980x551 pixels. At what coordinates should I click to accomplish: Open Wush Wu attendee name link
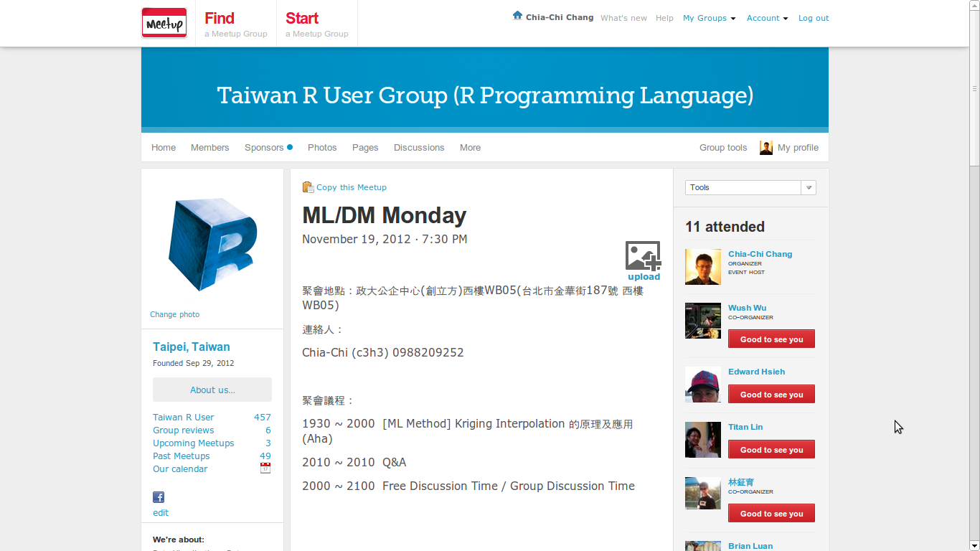(x=748, y=308)
